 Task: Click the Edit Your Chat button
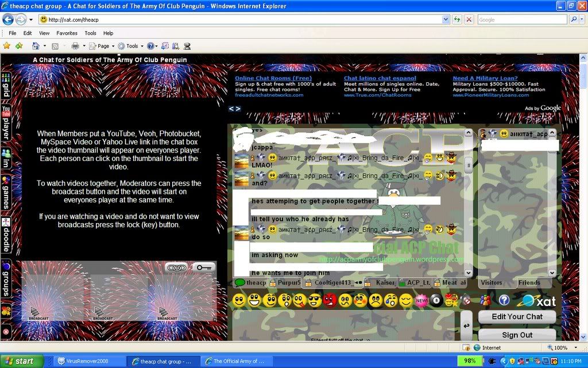(x=517, y=317)
